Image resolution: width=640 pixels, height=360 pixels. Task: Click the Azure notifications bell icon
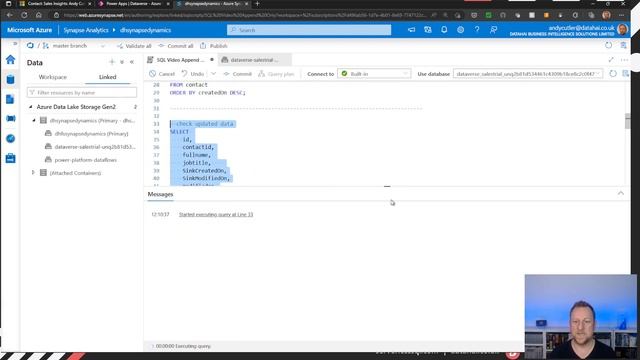point(444,30)
